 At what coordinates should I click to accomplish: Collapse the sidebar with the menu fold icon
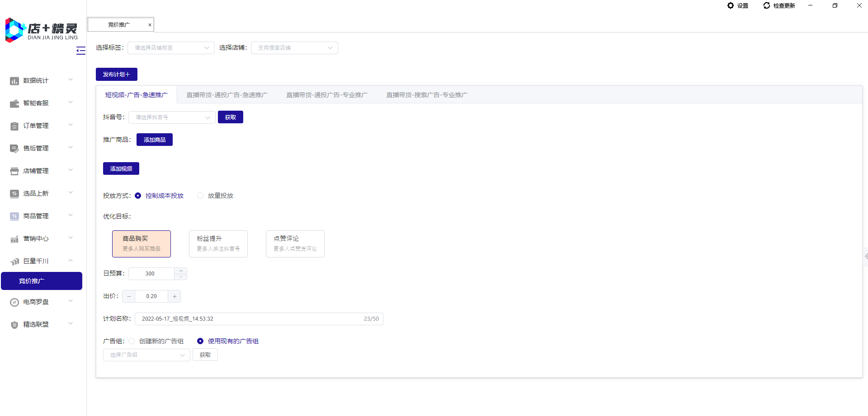coord(81,51)
